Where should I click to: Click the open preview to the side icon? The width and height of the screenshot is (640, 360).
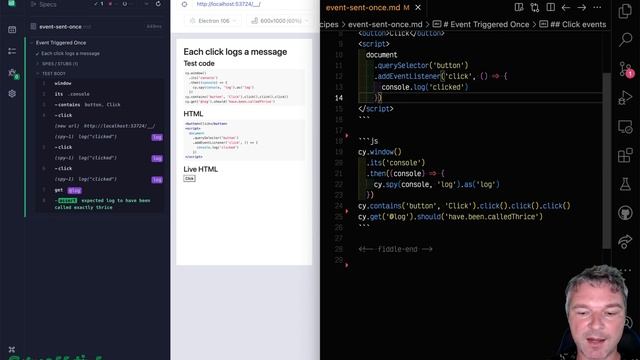point(519,7)
